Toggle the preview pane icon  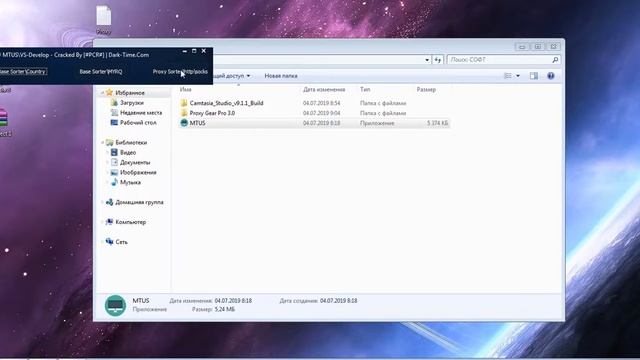click(533, 76)
